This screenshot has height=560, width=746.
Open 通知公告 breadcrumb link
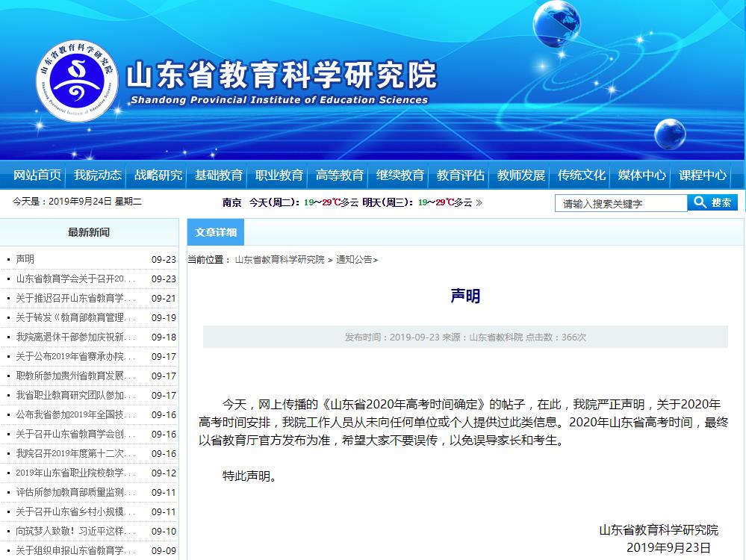click(353, 260)
